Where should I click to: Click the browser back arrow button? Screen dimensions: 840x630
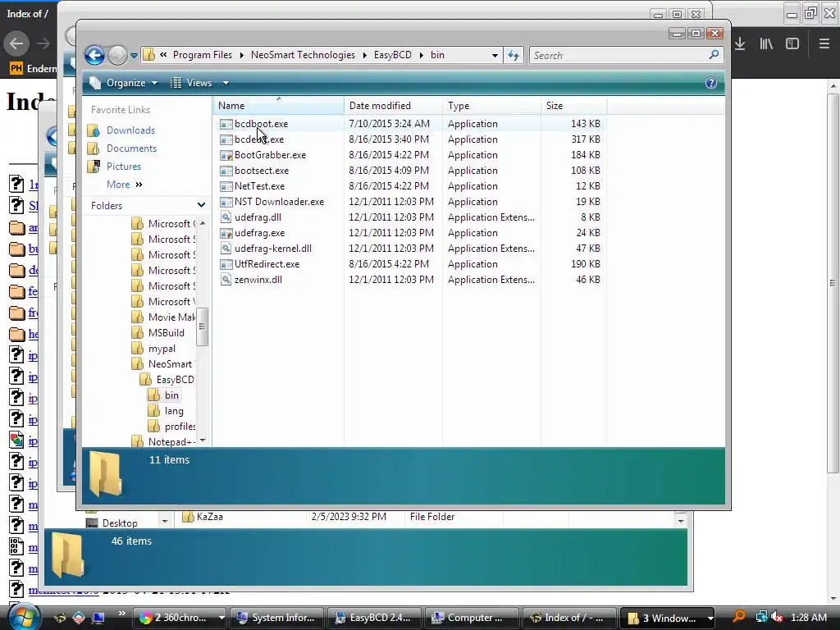16,43
